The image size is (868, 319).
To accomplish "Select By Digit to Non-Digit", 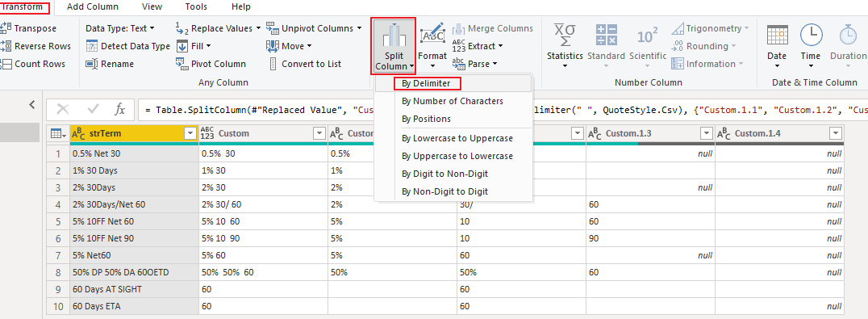I will pos(453,174).
